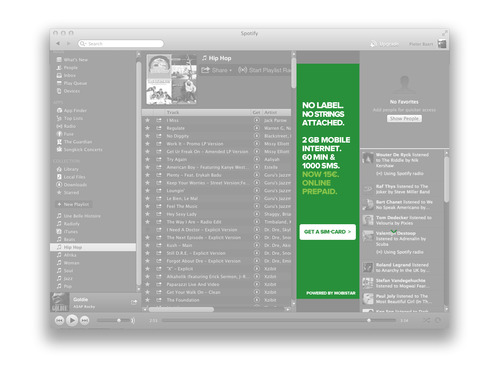
Task: Star the I Need A Doctor track
Action: point(147,230)
